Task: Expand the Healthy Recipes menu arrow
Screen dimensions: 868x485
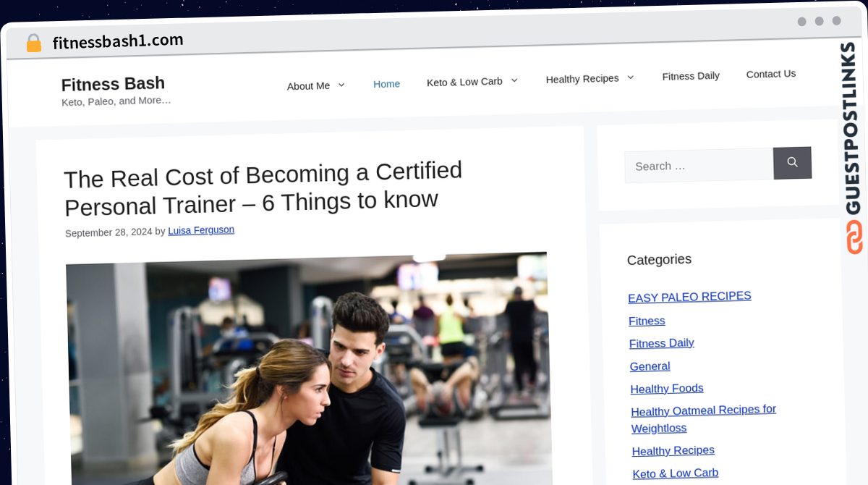Action: [x=630, y=77]
